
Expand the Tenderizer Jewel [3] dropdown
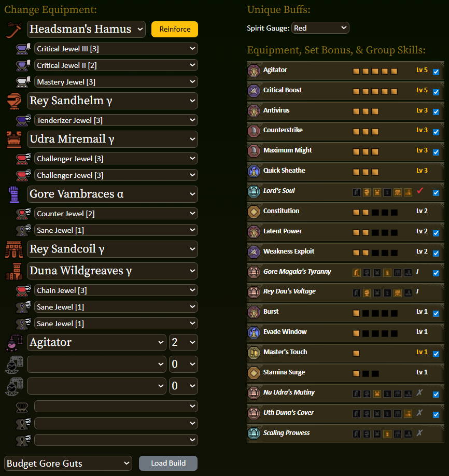click(x=116, y=120)
